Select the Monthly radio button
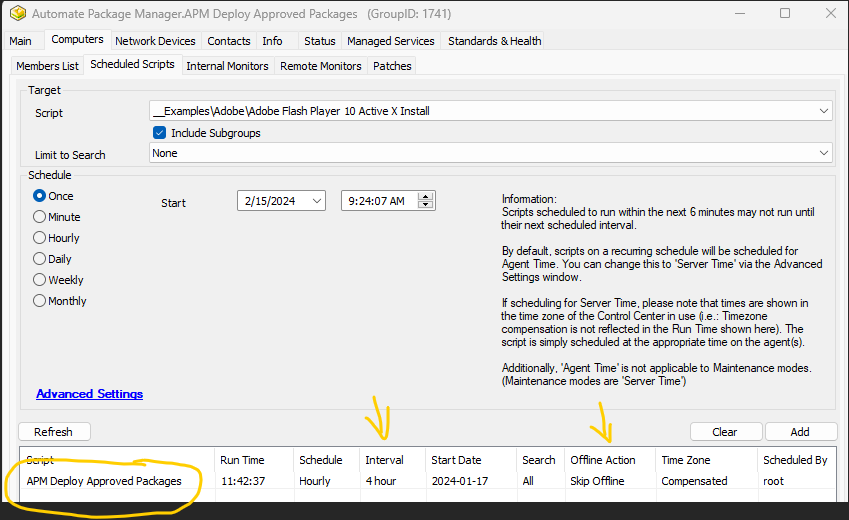849x520 pixels. point(40,301)
